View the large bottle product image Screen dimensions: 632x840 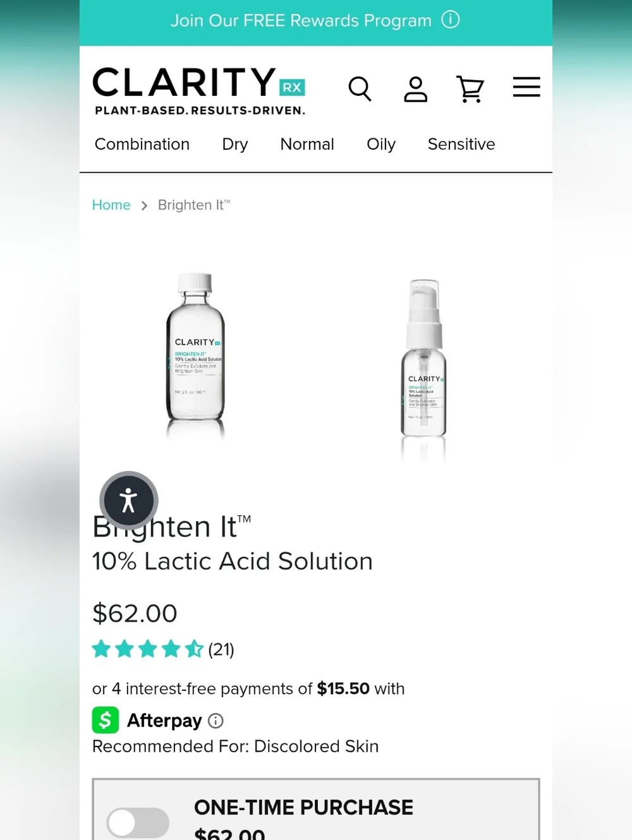click(195, 355)
